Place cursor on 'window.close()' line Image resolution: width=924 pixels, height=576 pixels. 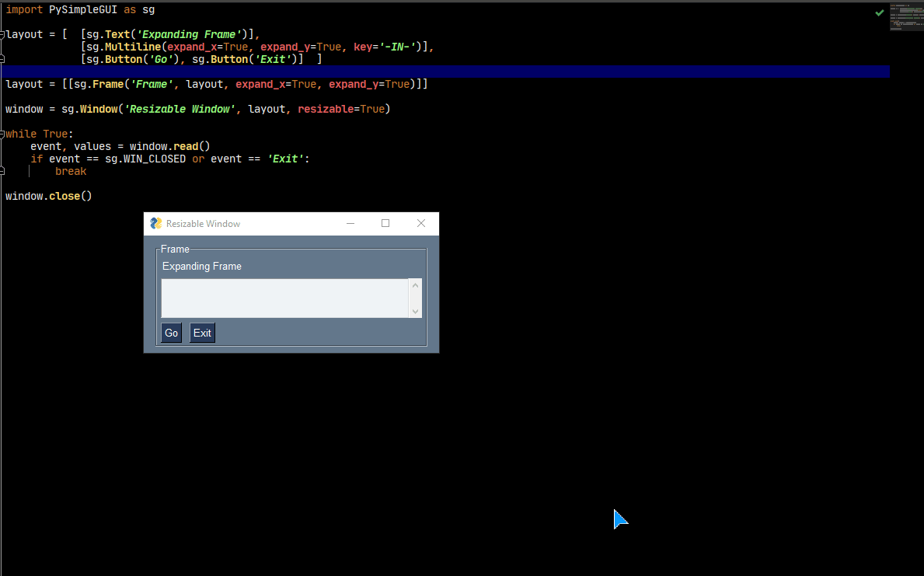(x=49, y=197)
